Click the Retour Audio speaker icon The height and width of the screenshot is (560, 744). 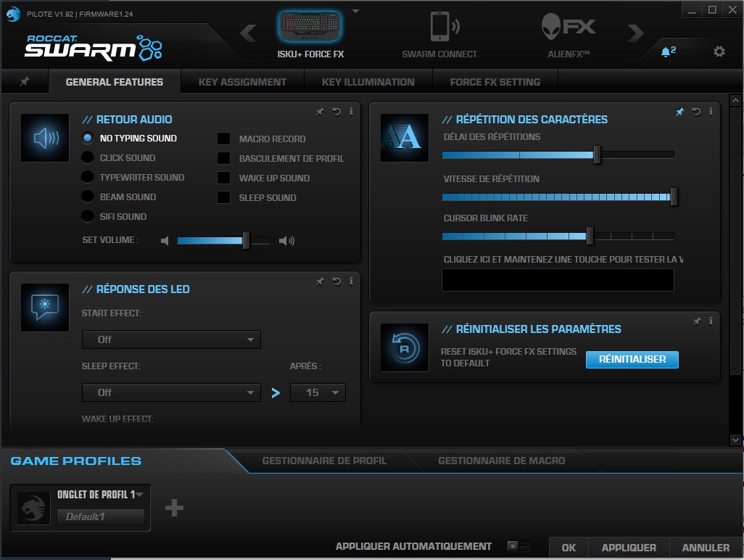[44, 138]
